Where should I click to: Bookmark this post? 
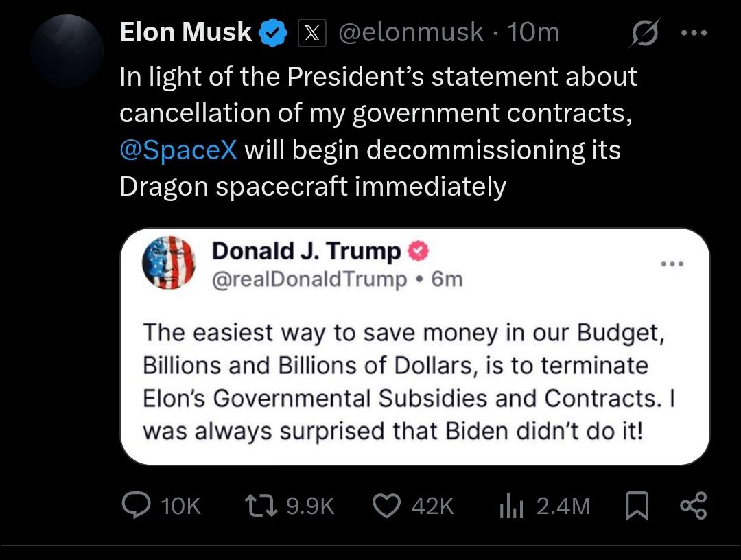[637, 506]
